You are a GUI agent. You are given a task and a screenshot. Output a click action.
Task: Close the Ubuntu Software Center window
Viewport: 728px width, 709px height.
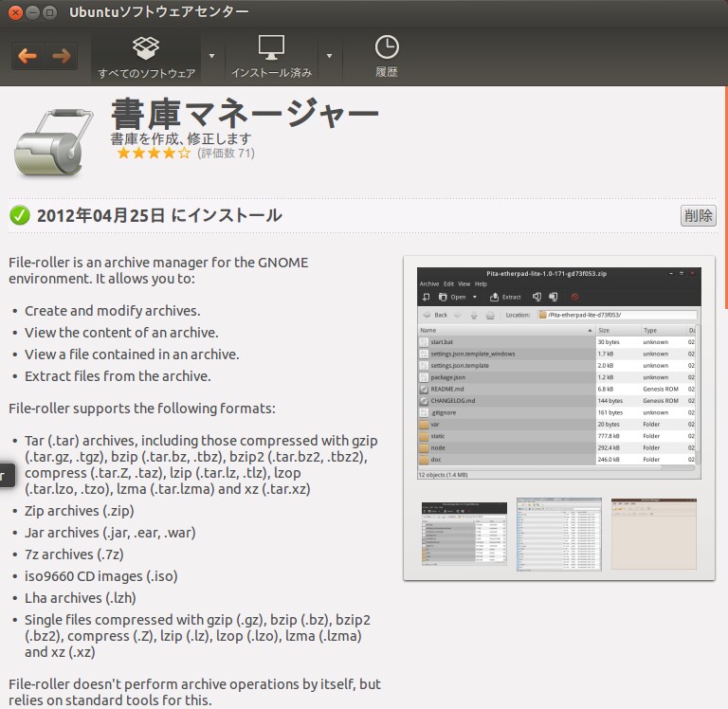(x=15, y=12)
